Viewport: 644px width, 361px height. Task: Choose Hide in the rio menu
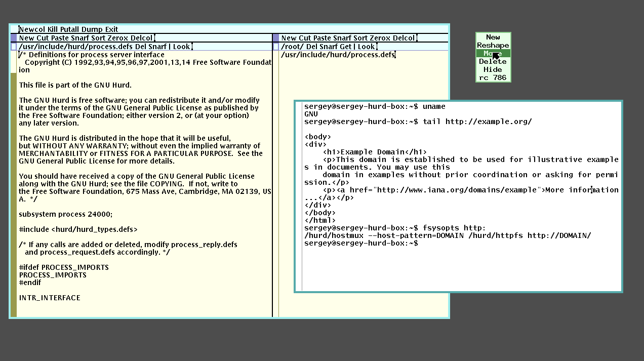[493, 69]
